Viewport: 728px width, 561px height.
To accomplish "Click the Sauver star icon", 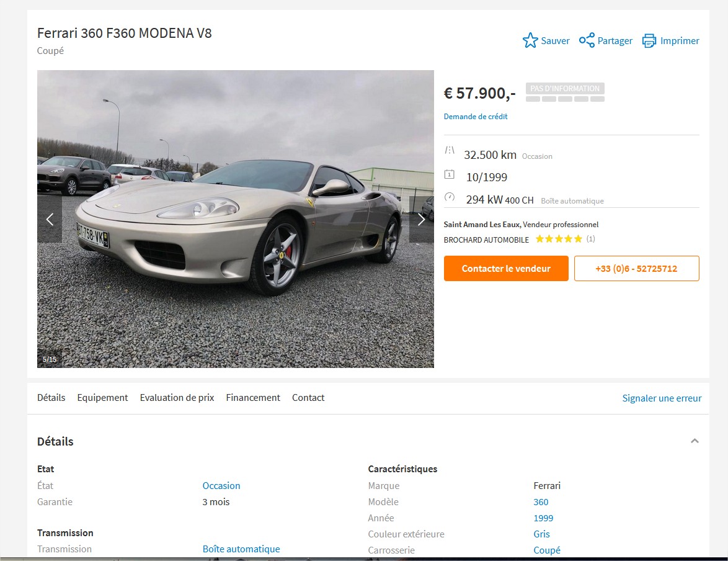I will click(x=530, y=40).
